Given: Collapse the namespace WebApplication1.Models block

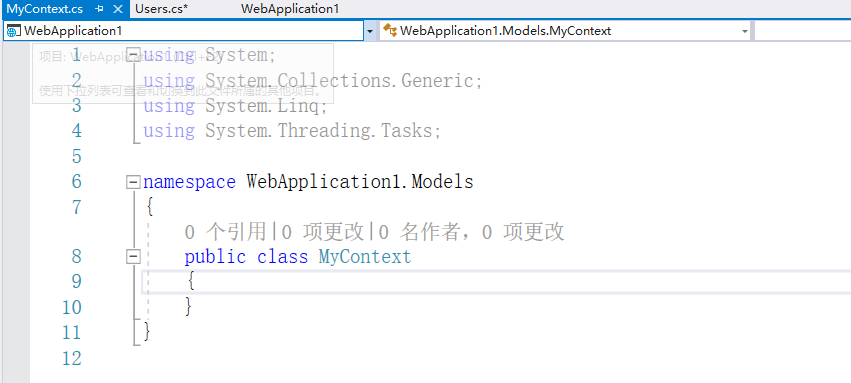Looking at the screenshot, I should point(133,182).
